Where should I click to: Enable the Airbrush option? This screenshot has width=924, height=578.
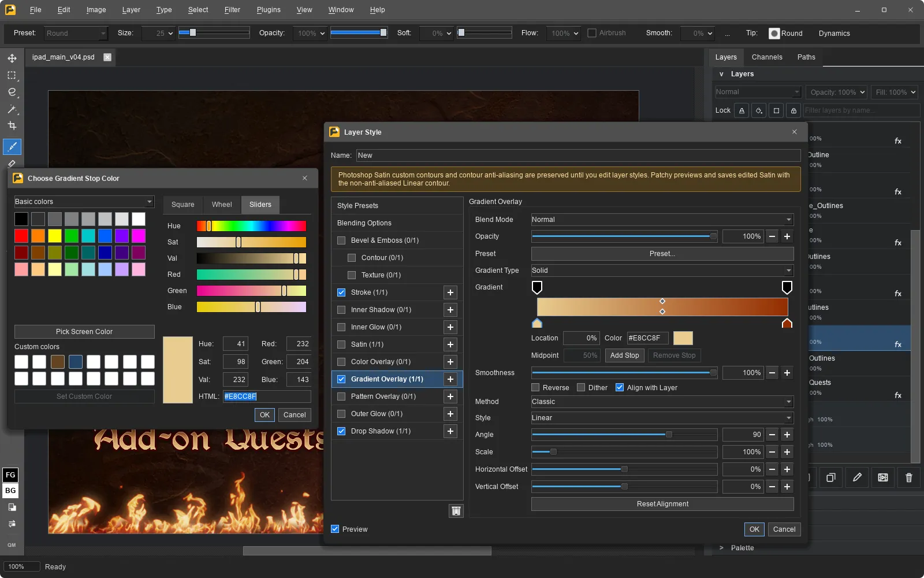pyautogui.click(x=592, y=33)
